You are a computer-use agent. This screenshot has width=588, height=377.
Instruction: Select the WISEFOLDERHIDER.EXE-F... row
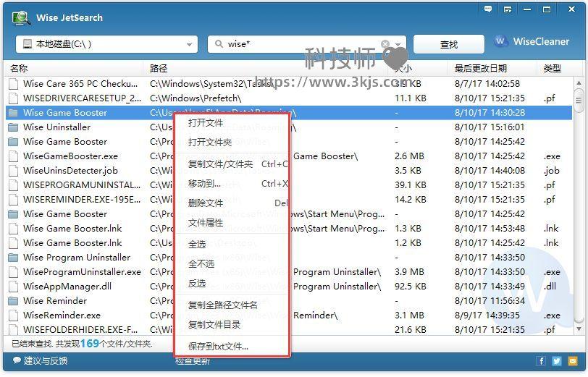(x=289, y=330)
